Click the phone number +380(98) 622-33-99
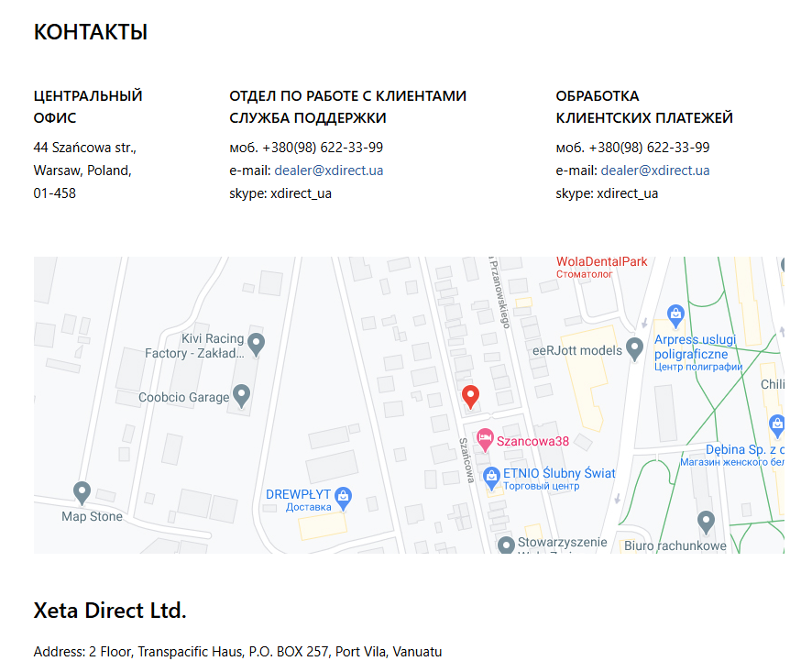The height and width of the screenshot is (672, 812). [x=323, y=147]
